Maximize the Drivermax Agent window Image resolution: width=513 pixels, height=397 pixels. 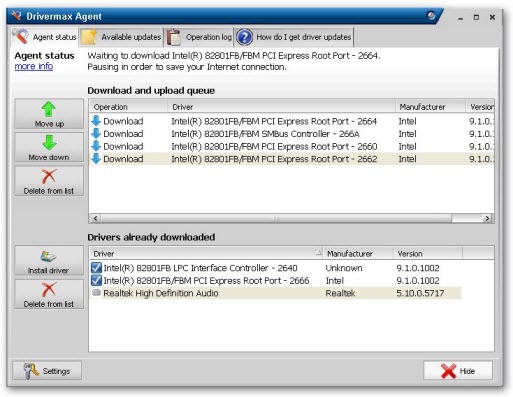pos(476,17)
